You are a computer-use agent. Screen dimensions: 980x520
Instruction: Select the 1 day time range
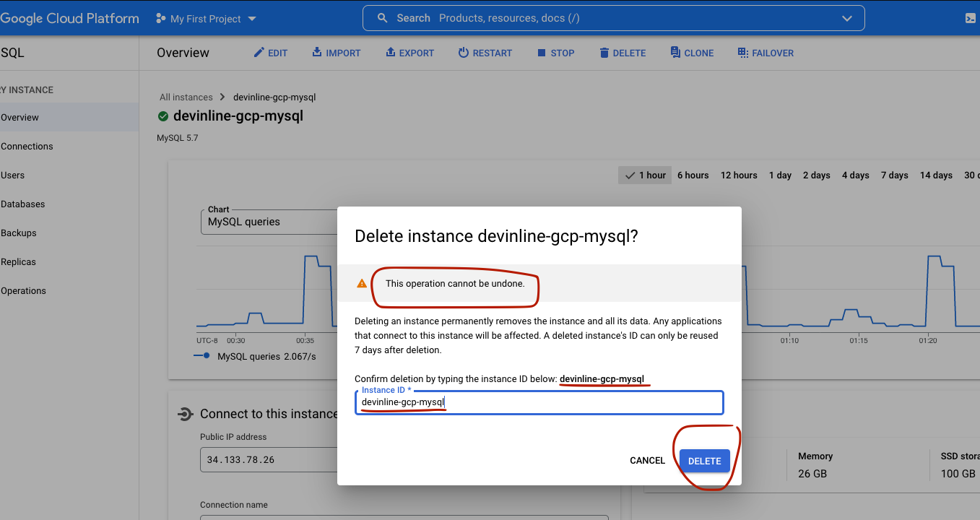coord(780,175)
